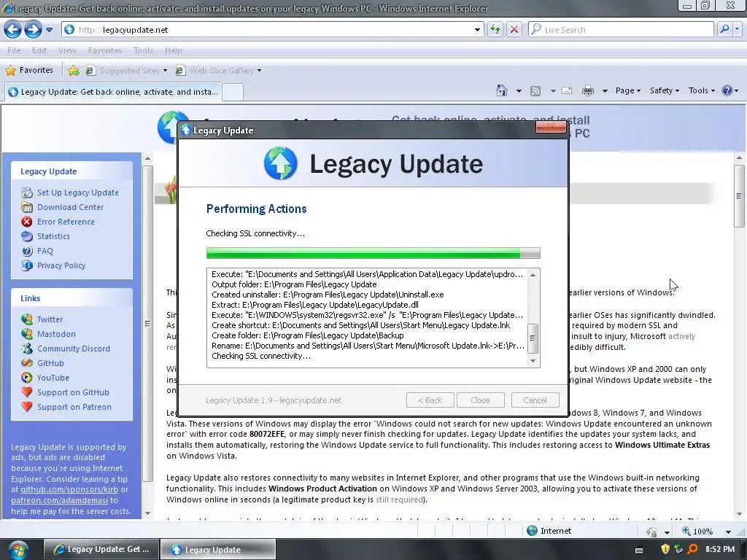This screenshot has width=747, height=560.
Task: Click the Twitter icon in Links
Action: (x=27, y=319)
